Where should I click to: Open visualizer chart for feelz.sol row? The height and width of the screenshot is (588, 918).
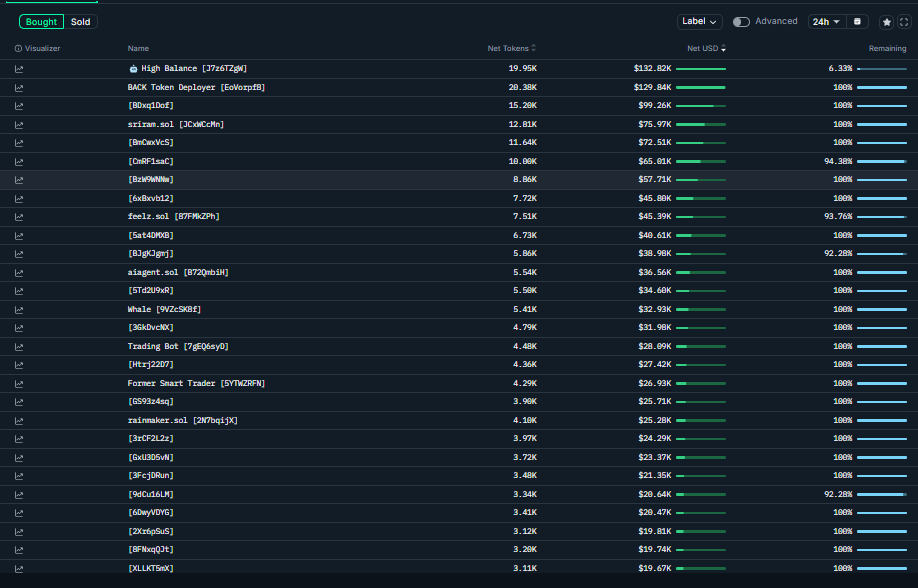[x=19, y=217]
